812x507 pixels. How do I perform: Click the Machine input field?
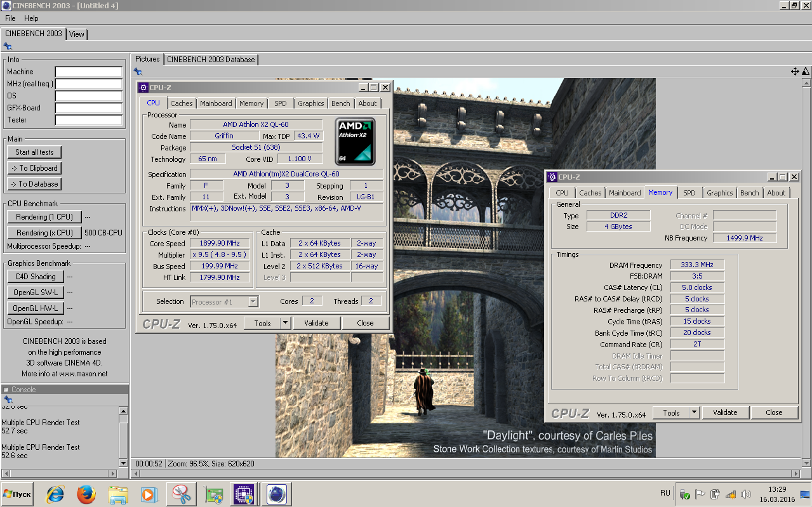click(89, 72)
